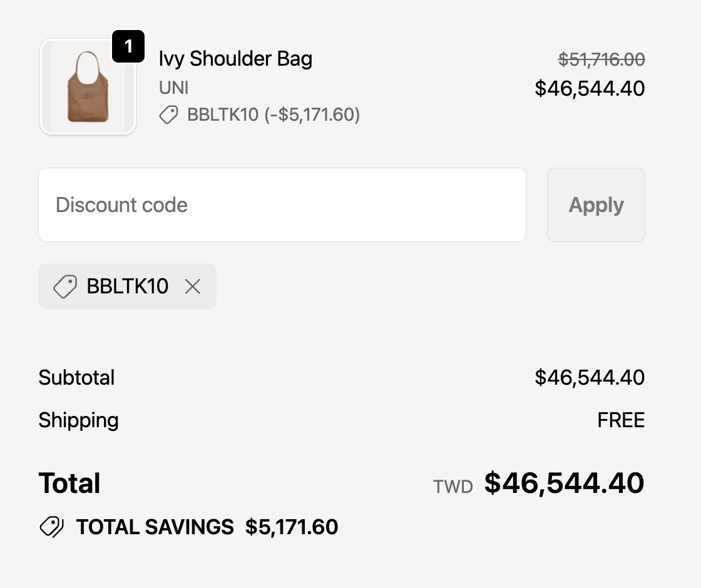Click the Shipping label
The width and height of the screenshot is (701, 588).
pyautogui.click(x=79, y=420)
